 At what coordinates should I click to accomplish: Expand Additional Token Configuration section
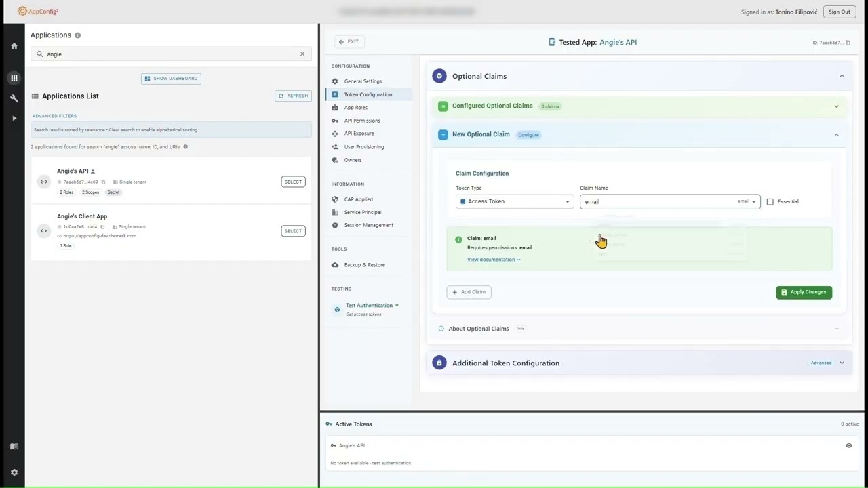pos(842,363)
